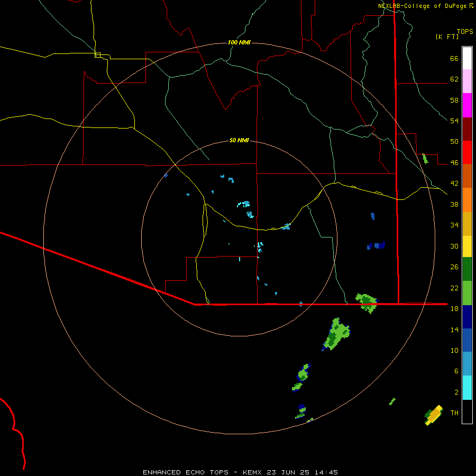Click the legend value "54"
The image size is (476, 476).
point(454,121)
